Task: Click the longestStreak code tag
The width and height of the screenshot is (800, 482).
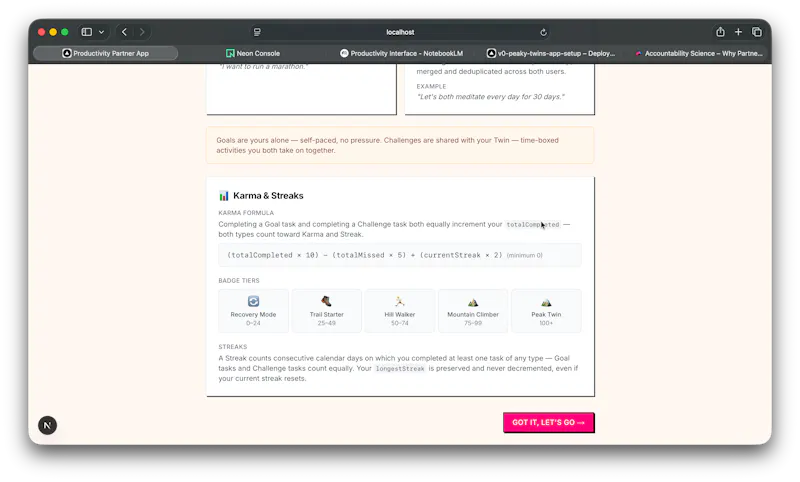Action: coord(399,368)
